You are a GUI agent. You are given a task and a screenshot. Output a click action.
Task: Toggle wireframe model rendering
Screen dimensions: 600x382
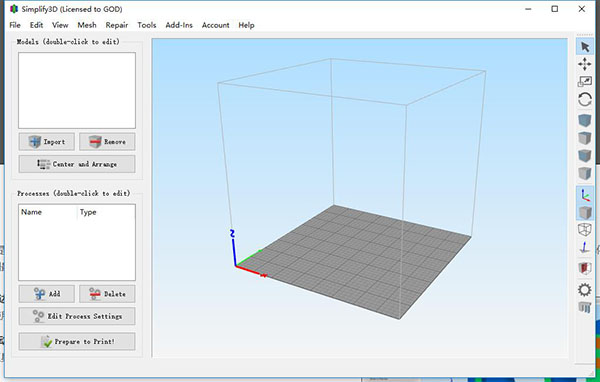(x=585, y=230)
